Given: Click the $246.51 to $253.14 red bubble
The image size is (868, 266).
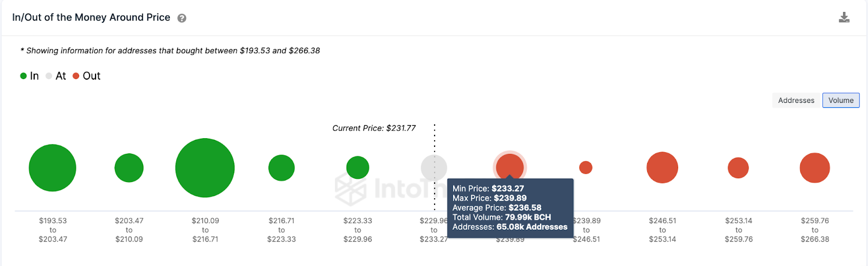Looking at the screenshot, I should point(662,167).
